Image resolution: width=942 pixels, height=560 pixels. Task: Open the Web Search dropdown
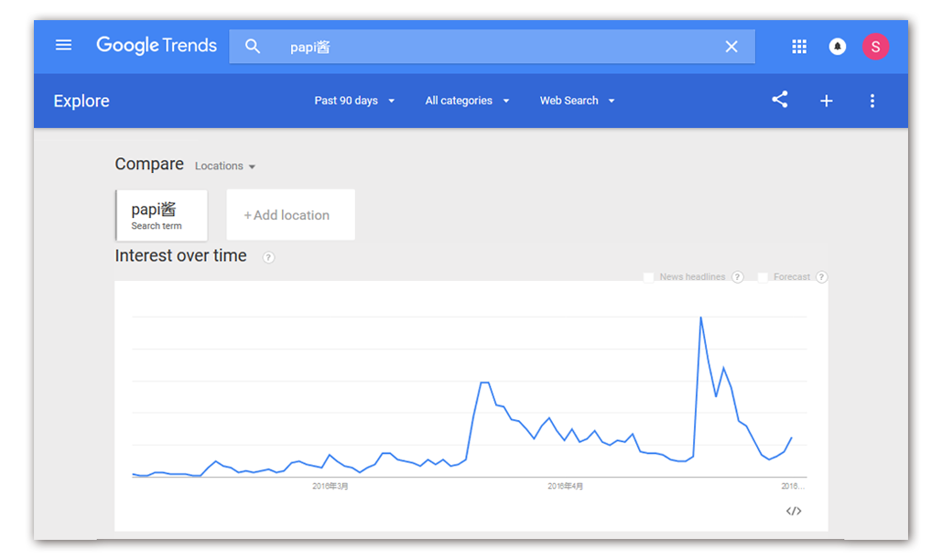coord(577,101)
